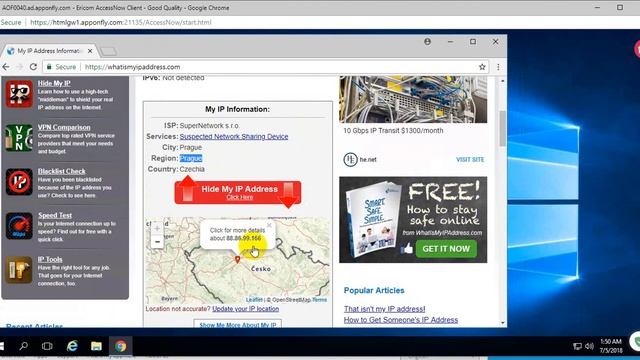Open How to Get Someone's IP Address article

point(401,320)
